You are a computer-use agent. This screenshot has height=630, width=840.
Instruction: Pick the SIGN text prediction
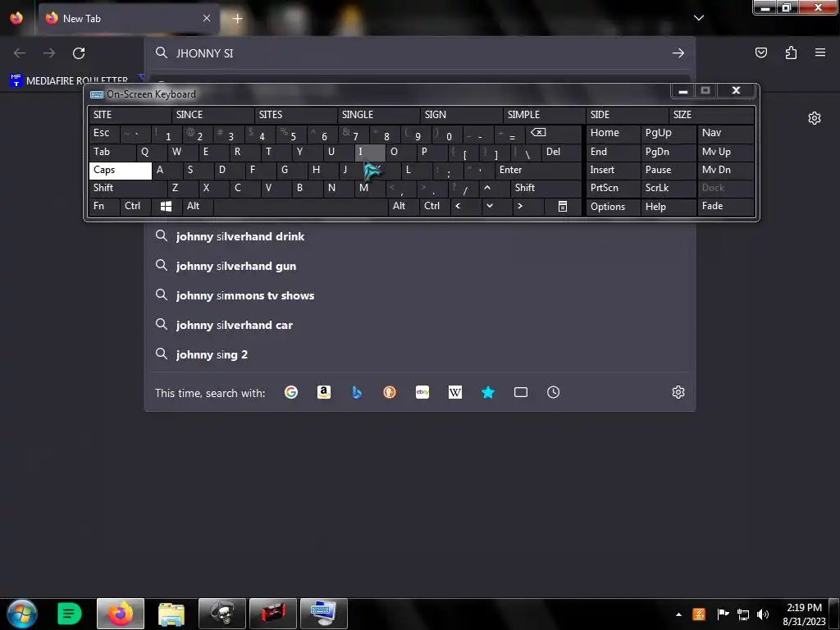tap(461, 115)
